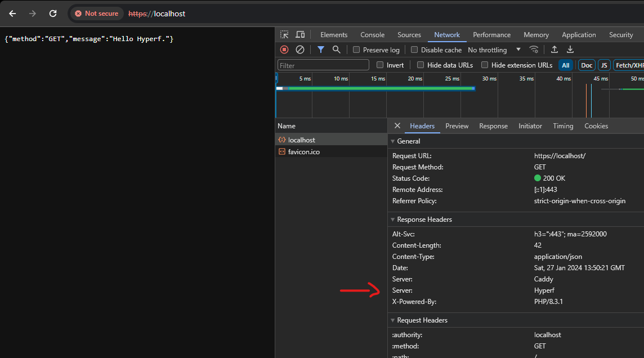Click the PHP/8.3.1 X-Powered-By value
This screenshot has height=358, width=644.
548,302
